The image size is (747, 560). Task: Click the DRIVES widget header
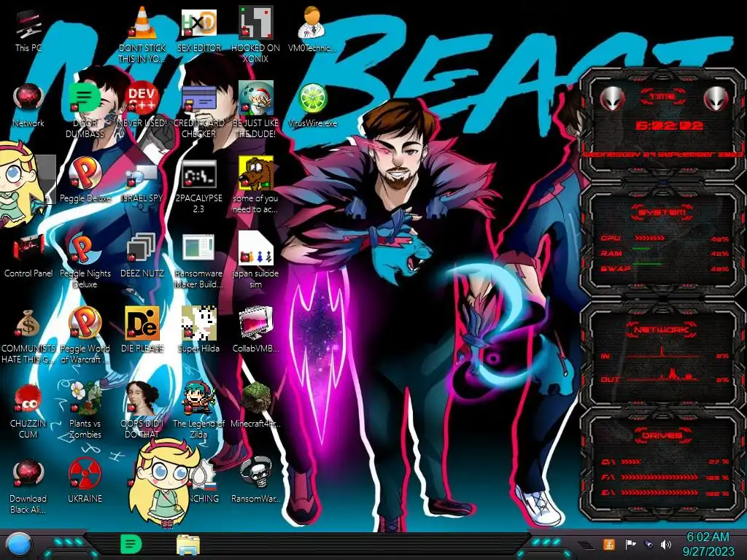click(662, 435)
